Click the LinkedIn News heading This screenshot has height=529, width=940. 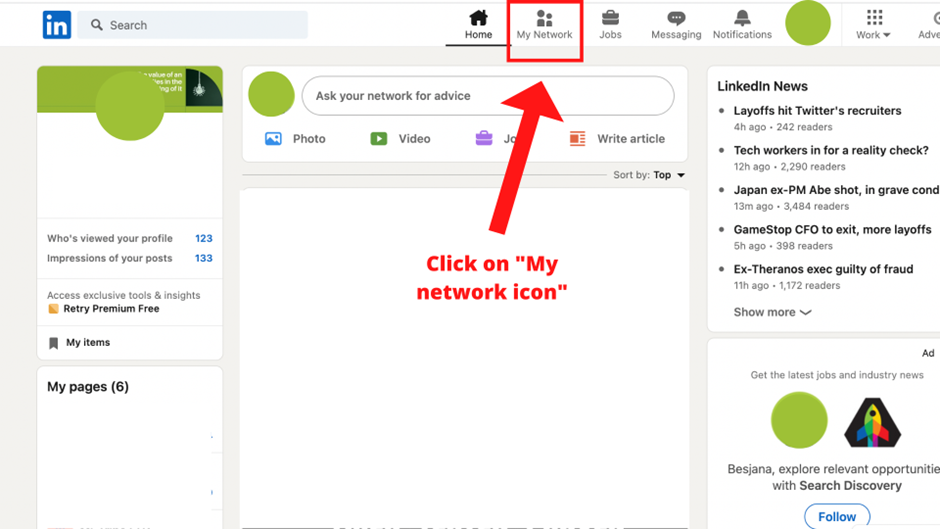coord(763,86)
